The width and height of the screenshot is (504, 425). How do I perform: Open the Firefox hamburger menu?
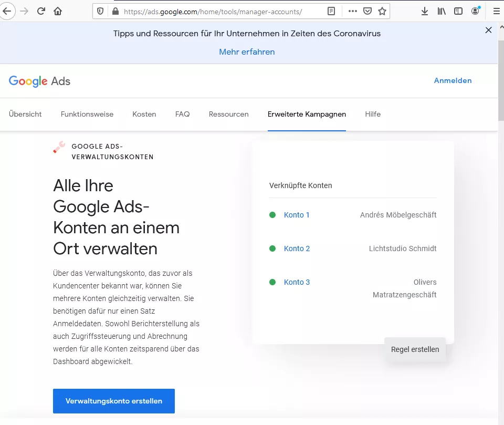coord(496,11)
